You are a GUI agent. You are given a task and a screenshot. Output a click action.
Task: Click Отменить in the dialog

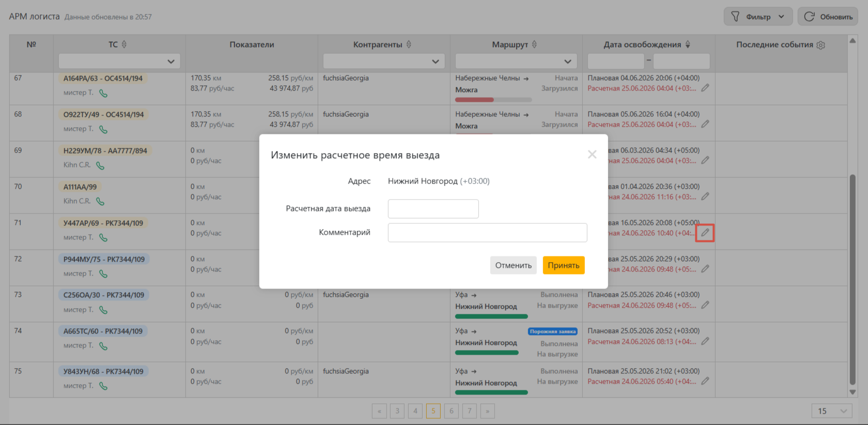point(513,265)
